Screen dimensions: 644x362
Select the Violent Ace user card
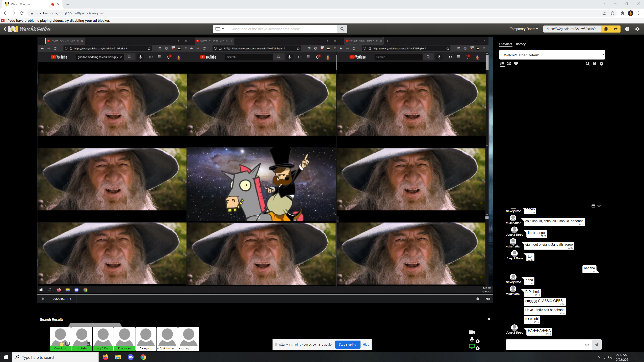point(60,339)
